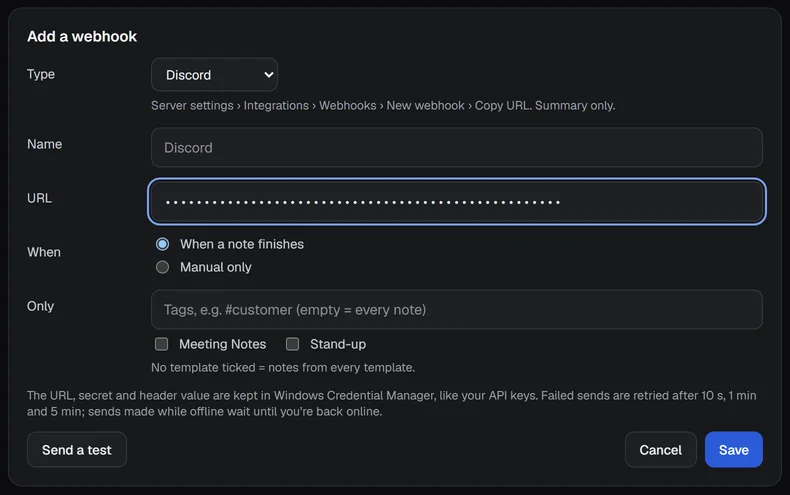Click the 'Send a test' button
Viewport: 790px width, 495px height.
pos(77,450)
